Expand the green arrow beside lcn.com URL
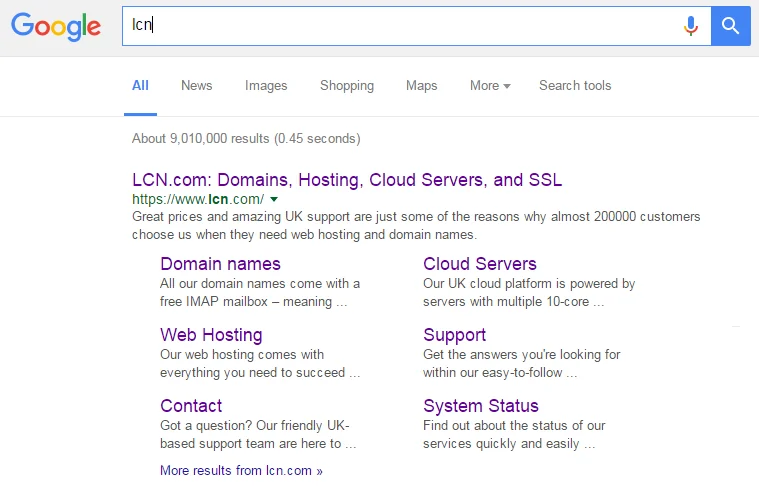 pyautogui.click(x=274, y=199)
